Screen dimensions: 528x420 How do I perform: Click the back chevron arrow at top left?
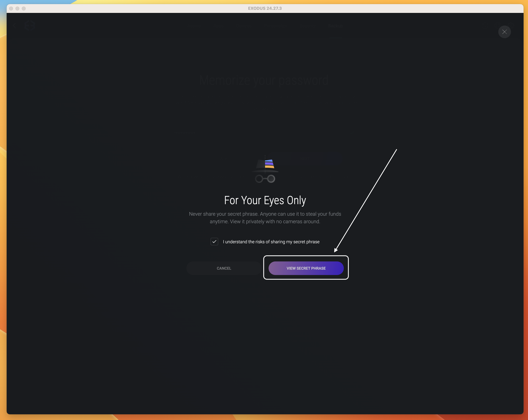pos(14,25)
